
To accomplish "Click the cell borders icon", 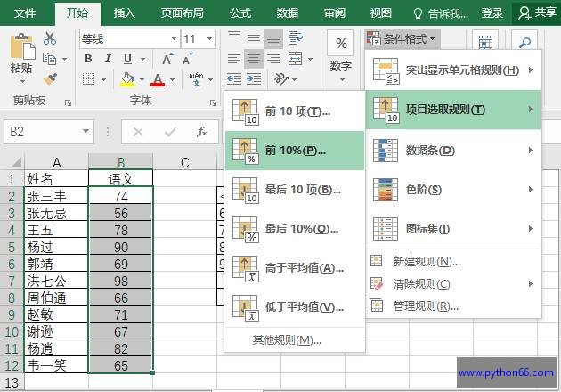I will click(88, 78).
